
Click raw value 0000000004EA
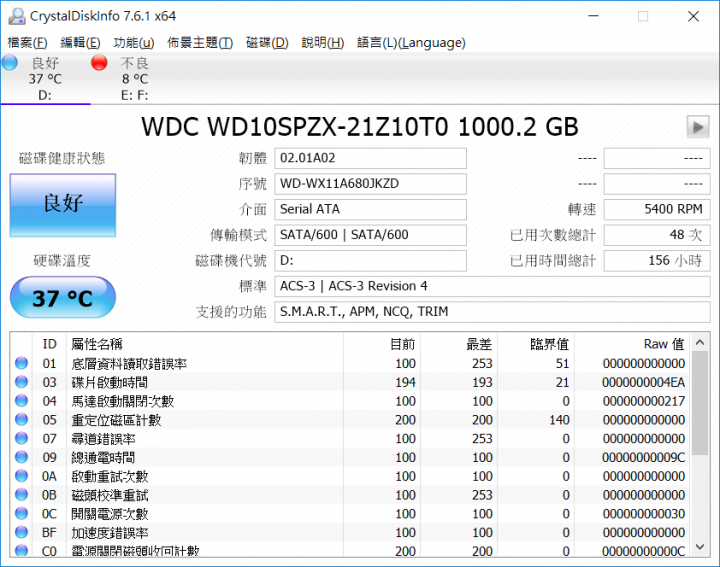click(x=643, y=382)
